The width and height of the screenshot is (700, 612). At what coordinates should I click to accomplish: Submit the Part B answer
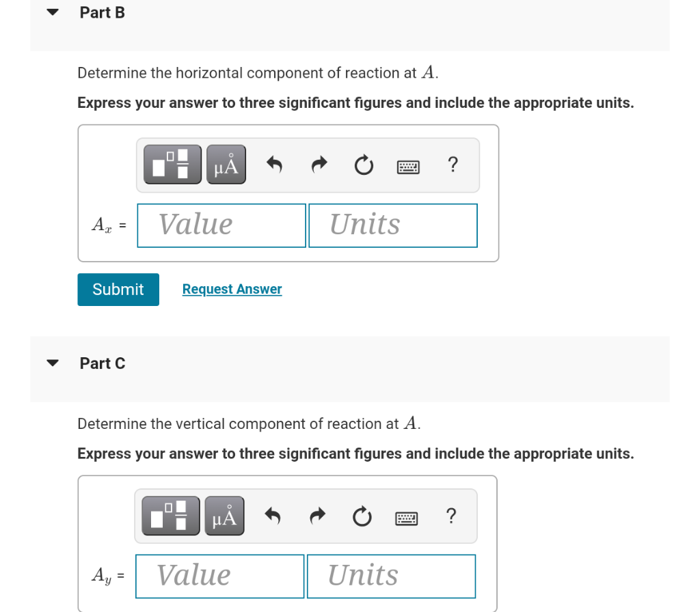tap(118, 289)
